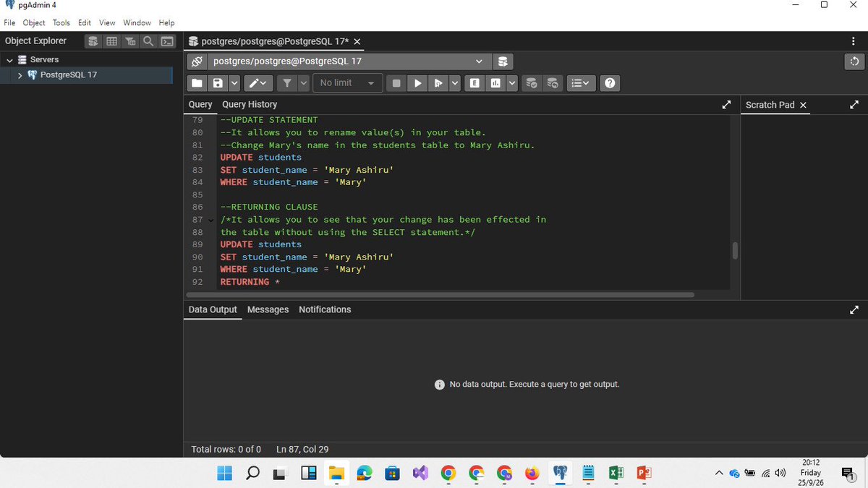Click the circular reset layout icon

click(854, 61)
